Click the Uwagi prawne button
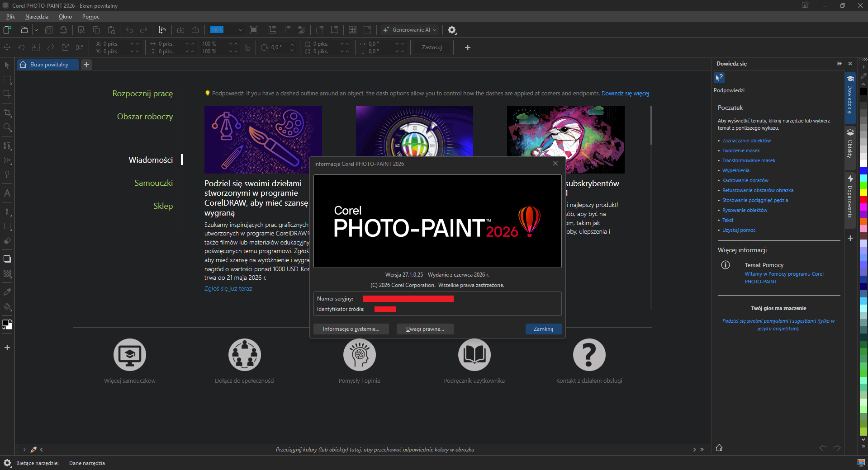This screenshot has width=868, height=470. point(425,329)
